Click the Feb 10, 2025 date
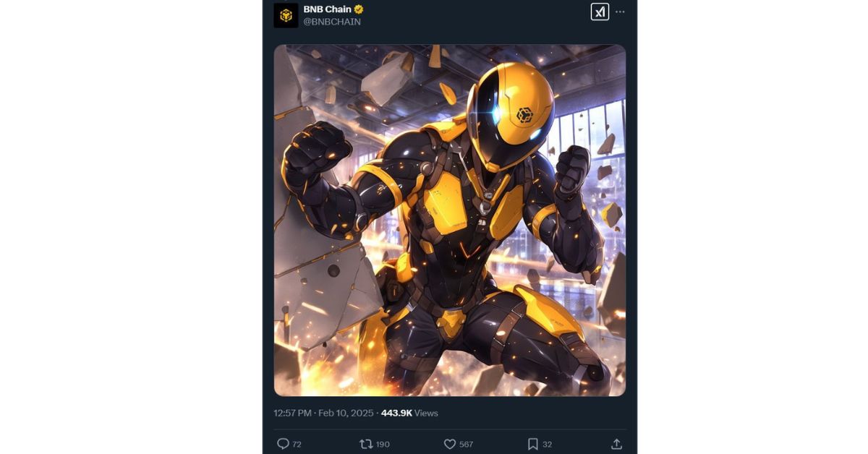Image resolution: width=868 pixels, height=454 pixels. (347, 414)
